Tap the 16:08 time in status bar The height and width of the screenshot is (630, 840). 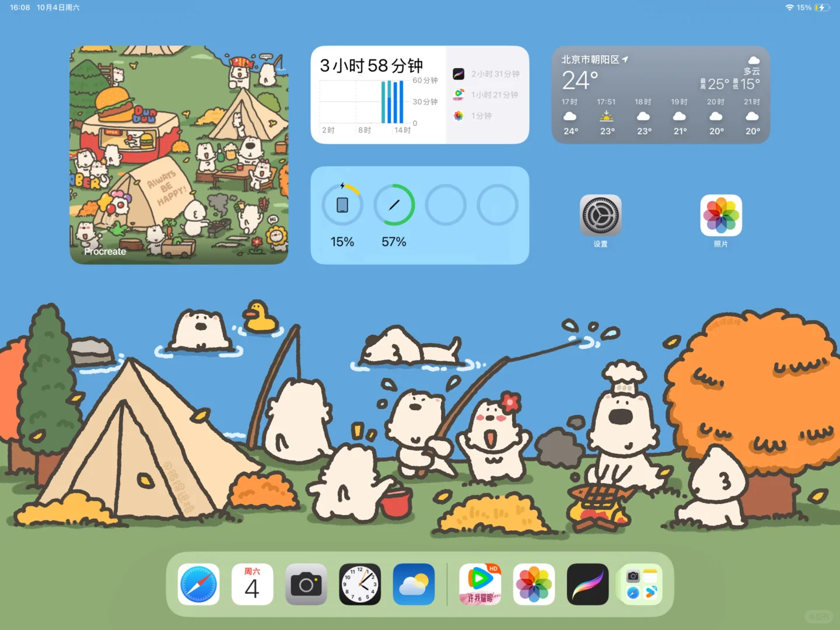point(20,8)
